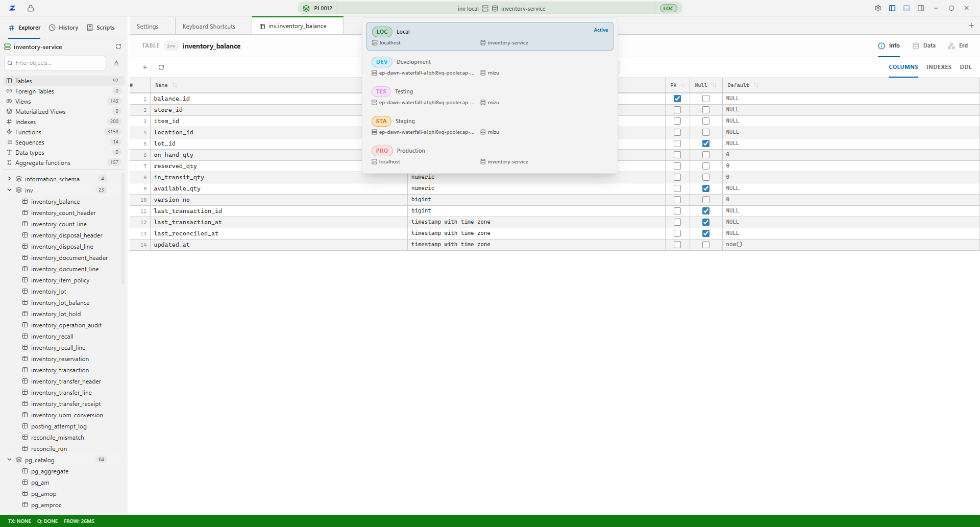The height and width of the screenshot is (527, 980).
Task: Collapse the inv schema node
Action: (x=9, y=190)
